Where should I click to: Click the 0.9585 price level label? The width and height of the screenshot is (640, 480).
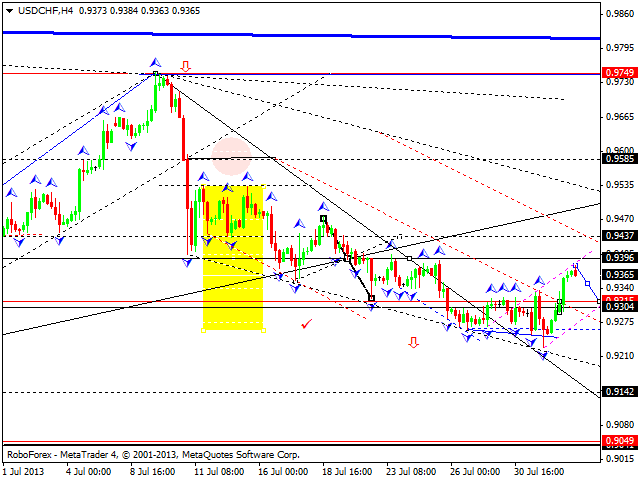coord(619,158)
